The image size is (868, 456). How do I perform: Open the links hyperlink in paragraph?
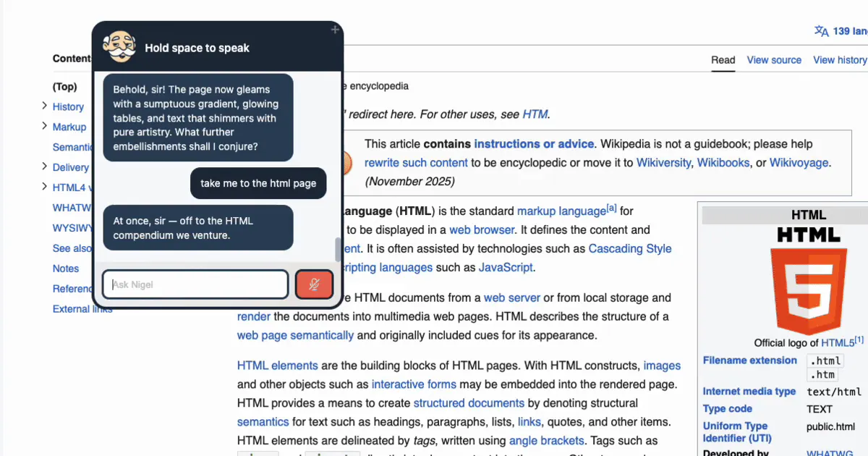pyautogui.click(x=529, y=422)
